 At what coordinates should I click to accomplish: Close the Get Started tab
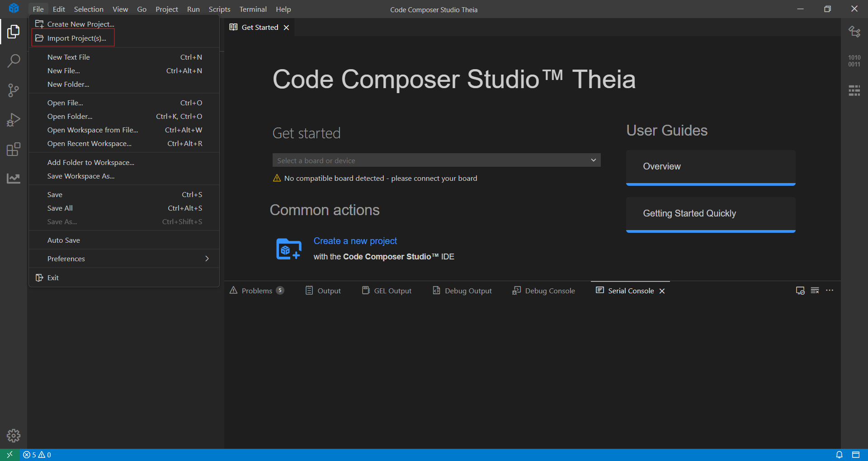(286, 28)
